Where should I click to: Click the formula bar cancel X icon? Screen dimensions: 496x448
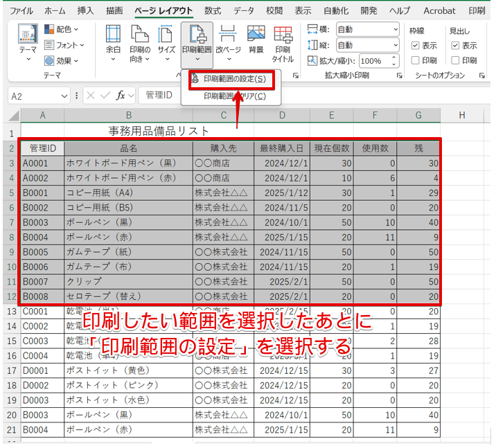[91, 95]
